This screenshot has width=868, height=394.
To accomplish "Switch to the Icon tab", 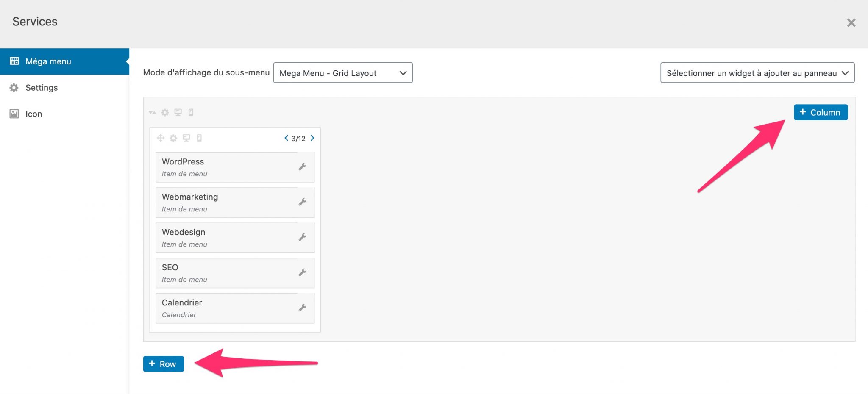I will [33, 114].
